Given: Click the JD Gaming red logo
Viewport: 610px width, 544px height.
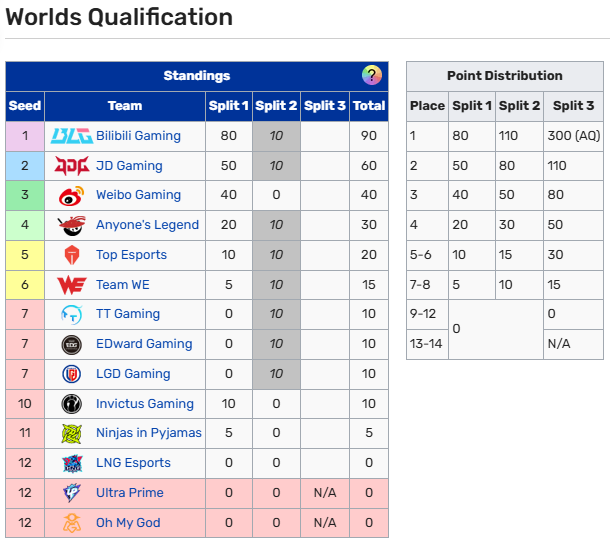Looking at the screenshot, I should (72, 166).
